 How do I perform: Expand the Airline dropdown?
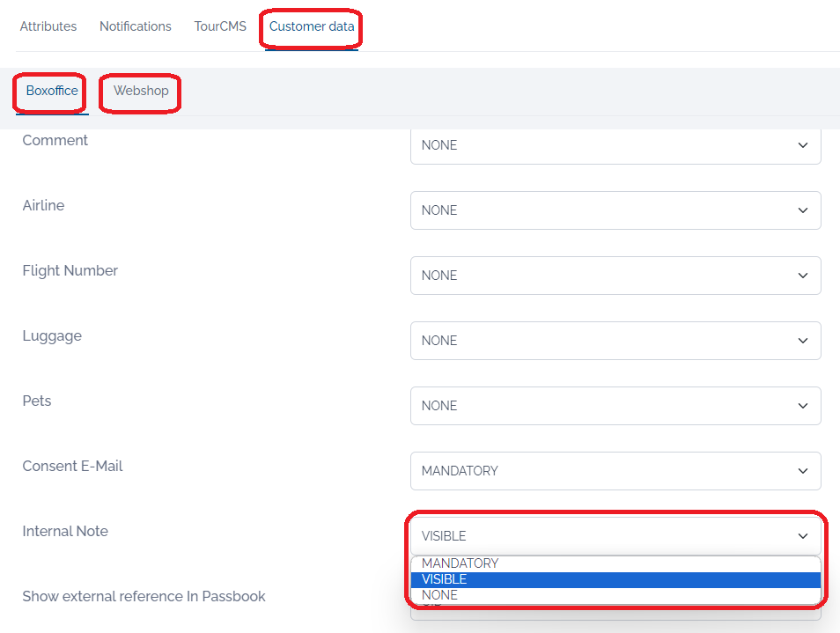(x=615, y=210)
